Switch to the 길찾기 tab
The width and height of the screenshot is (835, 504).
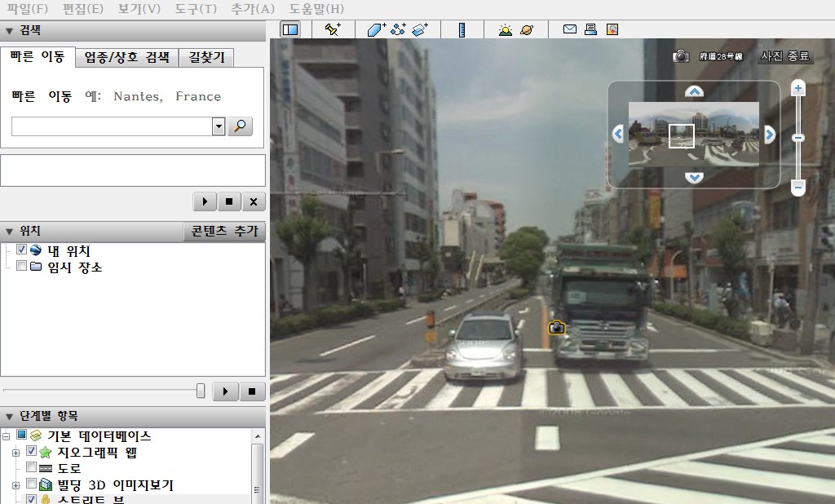(206, 57)
